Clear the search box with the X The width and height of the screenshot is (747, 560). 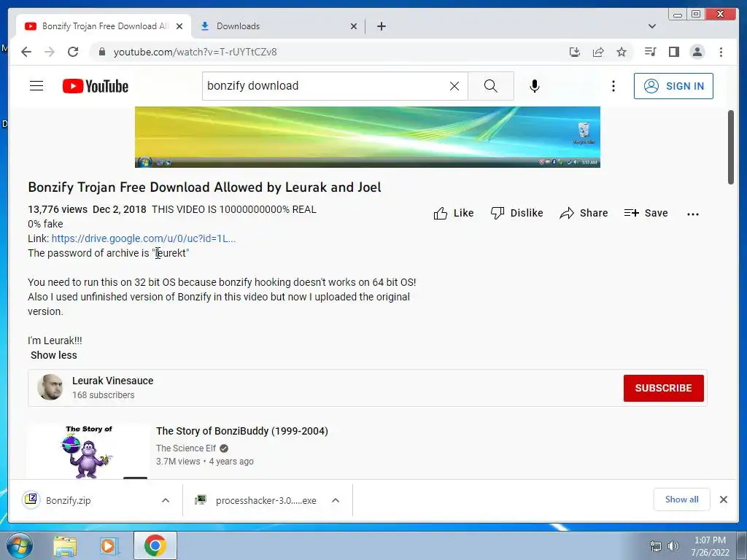point(454,86)
